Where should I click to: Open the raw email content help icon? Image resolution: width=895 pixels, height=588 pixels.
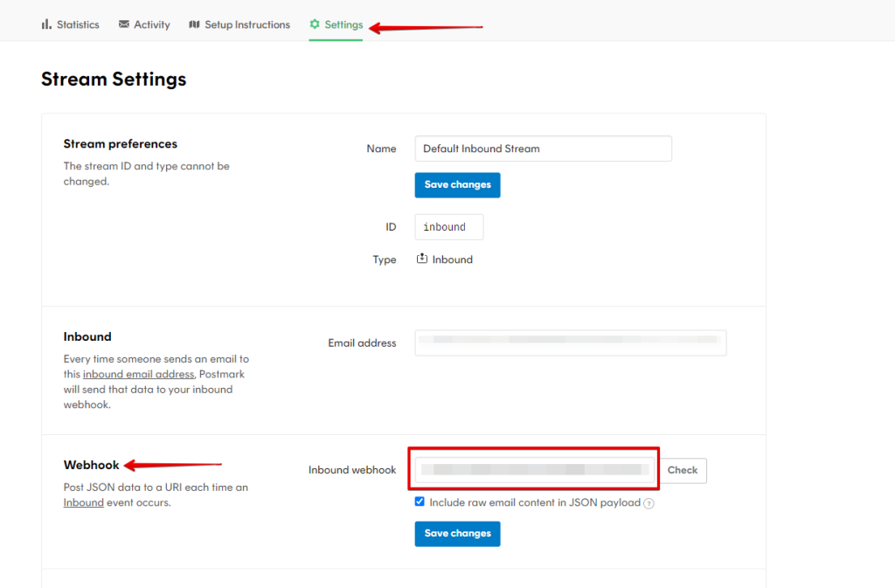[x=649, y=503]
